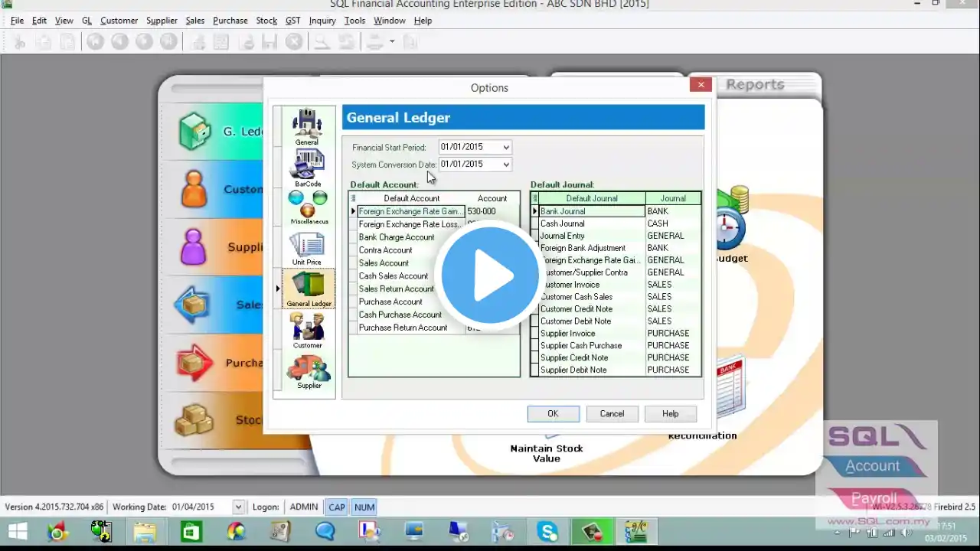Image resolution: width=980 pixels, height=551 pixels.
Task: Confirm with the OK button
Action: (x=553, y=414)
